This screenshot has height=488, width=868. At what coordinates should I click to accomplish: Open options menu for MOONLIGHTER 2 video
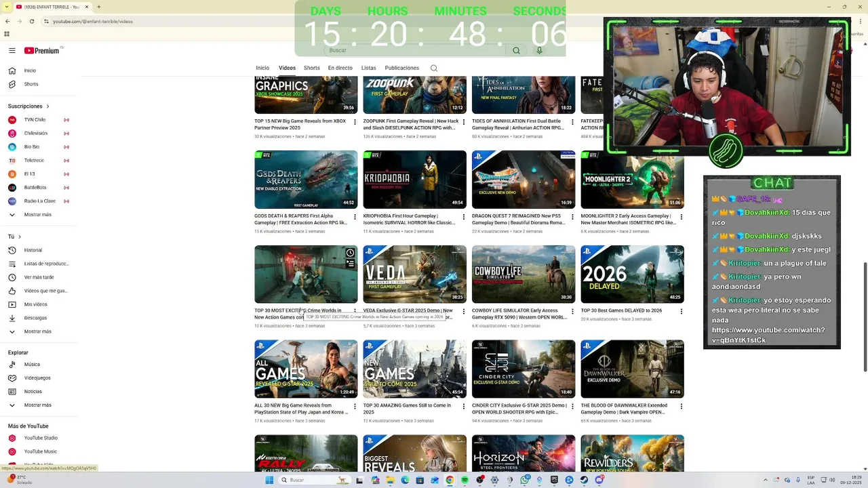pos(682,217)
